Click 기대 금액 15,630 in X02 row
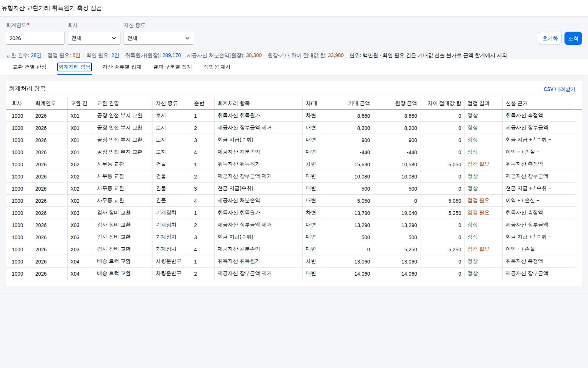588x368 pixels. point(362,164)
